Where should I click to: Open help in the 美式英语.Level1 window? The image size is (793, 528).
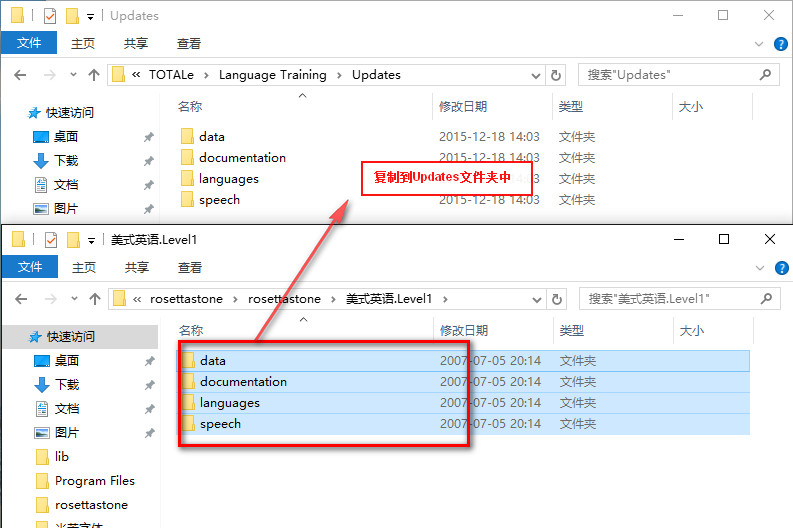point(782,268)
